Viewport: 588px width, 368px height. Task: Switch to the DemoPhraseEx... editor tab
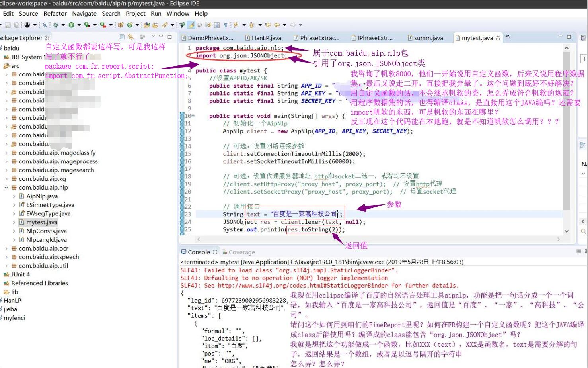pyautogui.click(x=207, y=38)
